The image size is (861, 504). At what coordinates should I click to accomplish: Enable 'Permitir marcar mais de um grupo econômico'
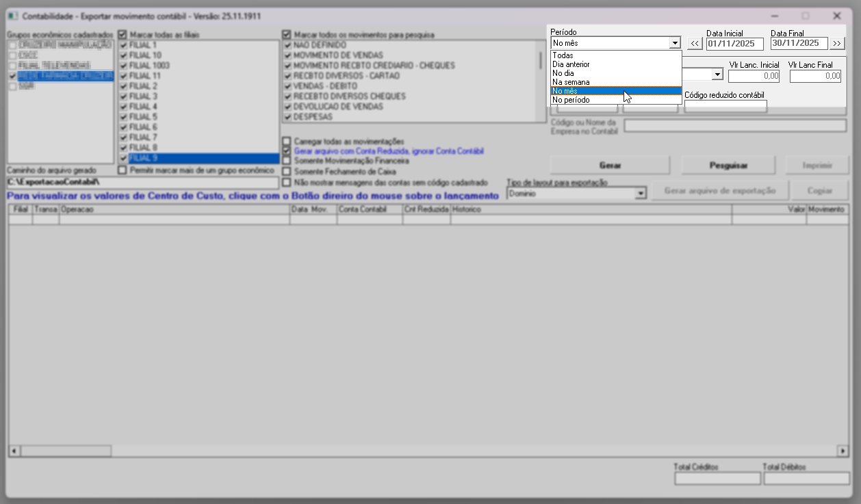point(123,170)
